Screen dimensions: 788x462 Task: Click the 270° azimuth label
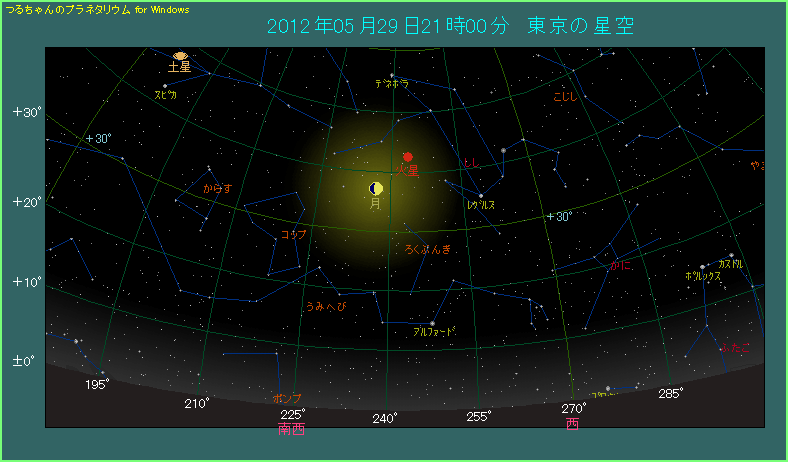[574, 408]
